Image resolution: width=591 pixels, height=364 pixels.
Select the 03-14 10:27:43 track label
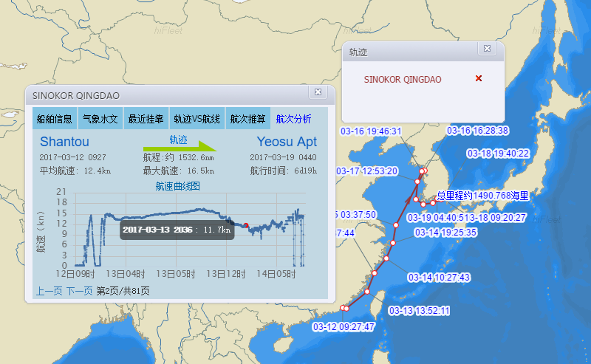[x=439, y=278]
